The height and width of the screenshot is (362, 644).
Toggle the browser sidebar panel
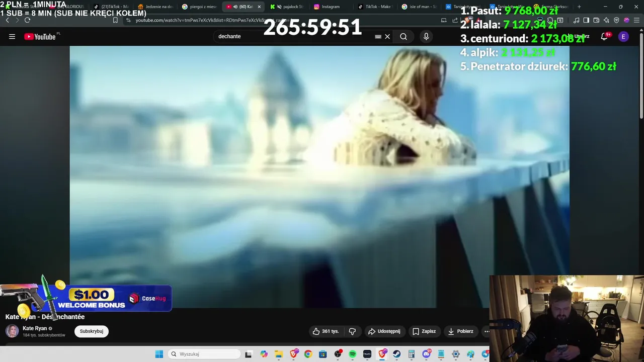click(586, 20)
